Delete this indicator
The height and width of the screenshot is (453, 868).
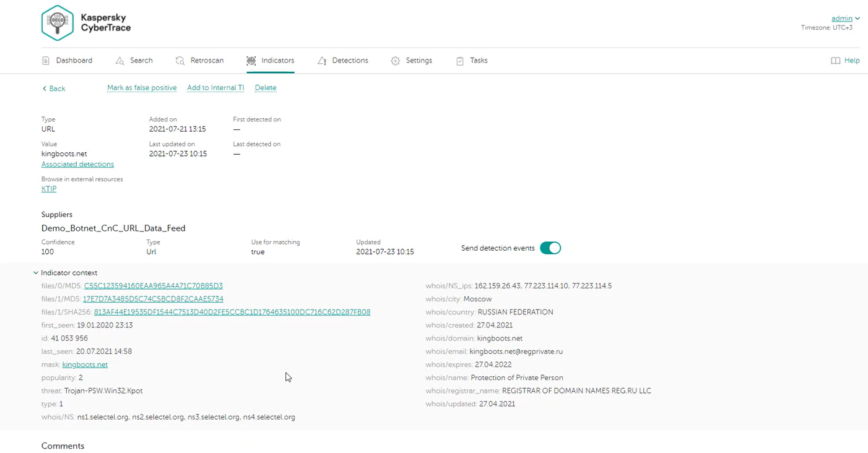266,88
